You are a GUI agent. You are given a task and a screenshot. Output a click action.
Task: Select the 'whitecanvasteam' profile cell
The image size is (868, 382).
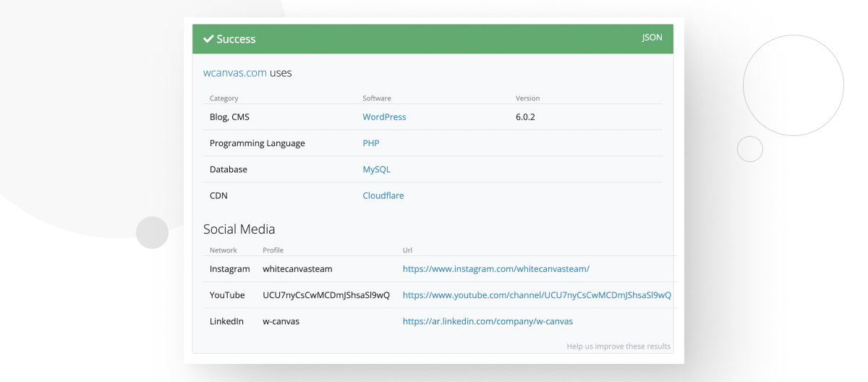coord(297,269)
